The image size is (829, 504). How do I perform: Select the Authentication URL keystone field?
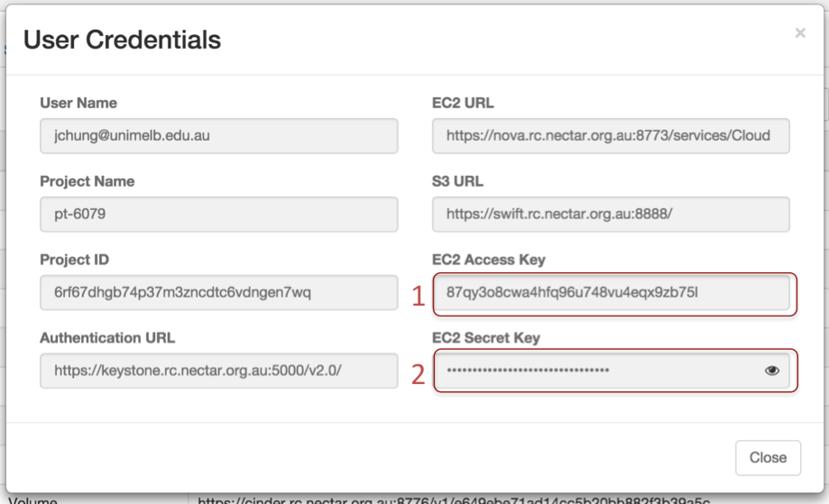click(x=219, y=371)
